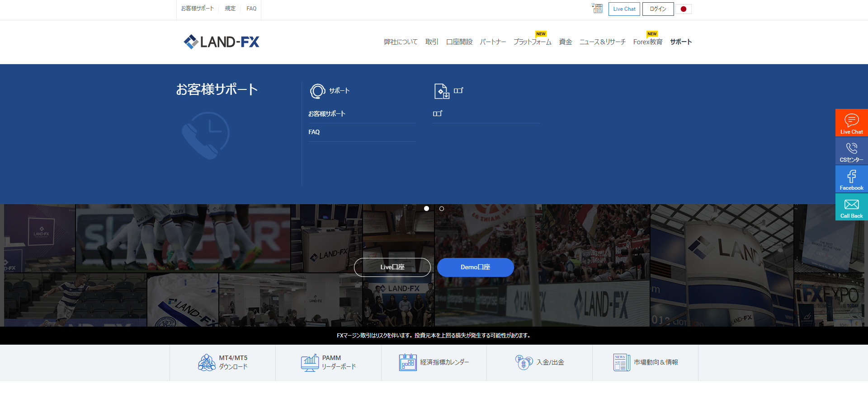Click the support headset circle icon
This screenshot has width=868, height=407.
click(x=318, y=91)
